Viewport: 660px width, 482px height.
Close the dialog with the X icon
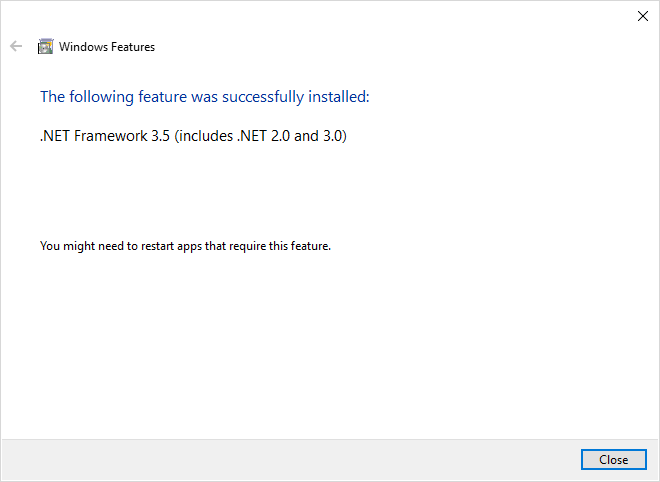point(643,16)
